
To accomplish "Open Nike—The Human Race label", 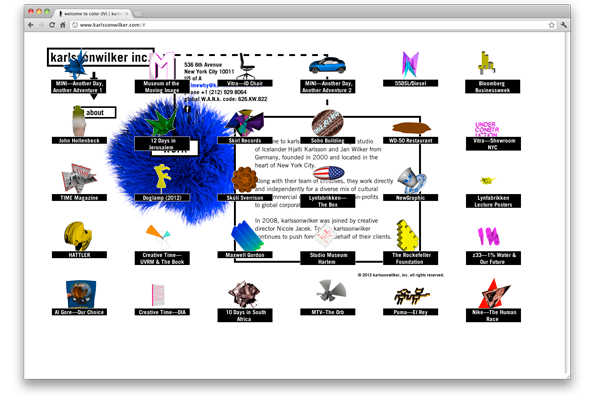I will [x=493, y=315].
